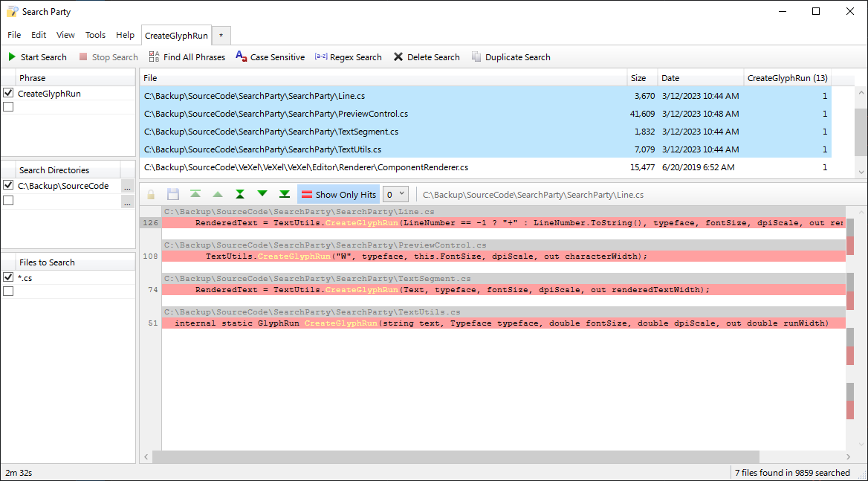Select the TextUtils.cs result row

tap(485, 149)
